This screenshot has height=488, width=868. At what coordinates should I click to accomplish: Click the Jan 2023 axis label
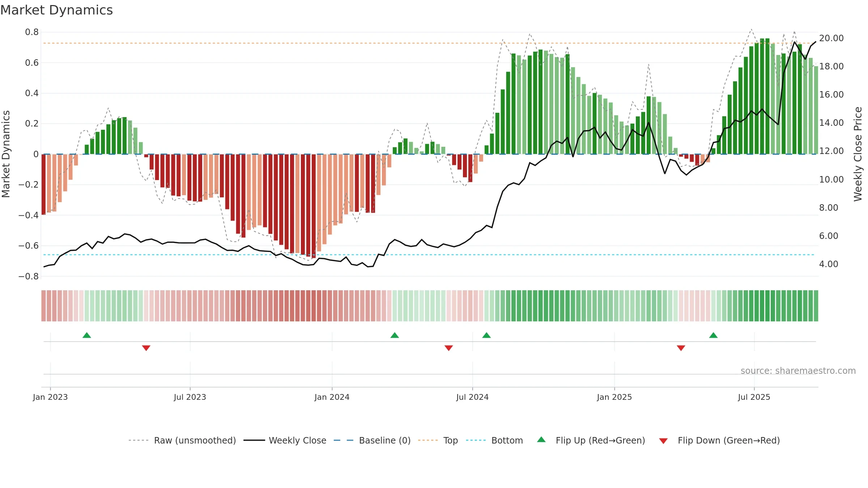click(x=50, y=397)
